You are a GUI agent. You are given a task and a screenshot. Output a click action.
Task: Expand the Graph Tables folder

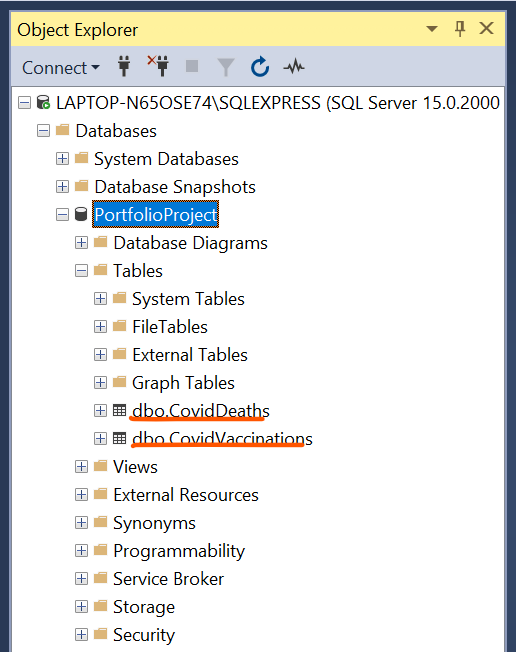coord(100,382)
